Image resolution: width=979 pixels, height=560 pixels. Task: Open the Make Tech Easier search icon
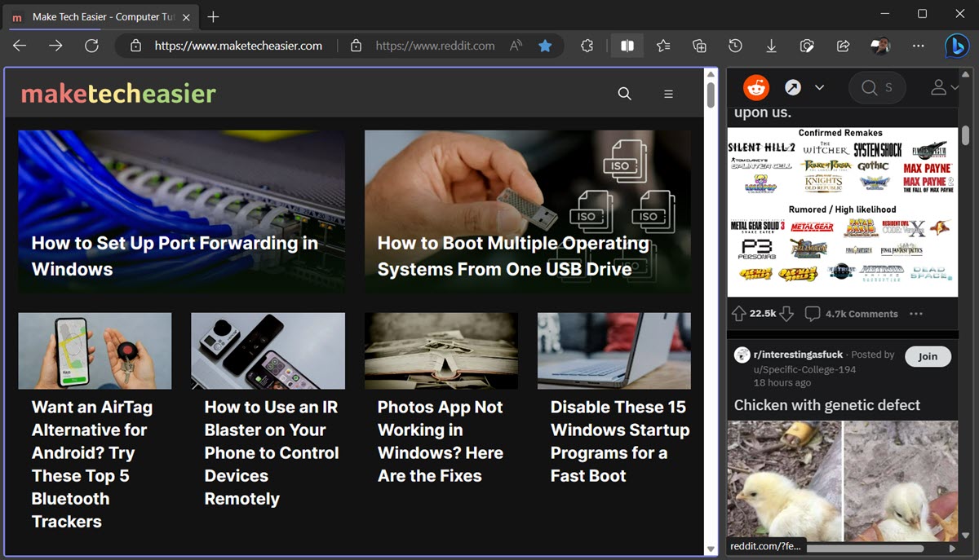point(624,94)
